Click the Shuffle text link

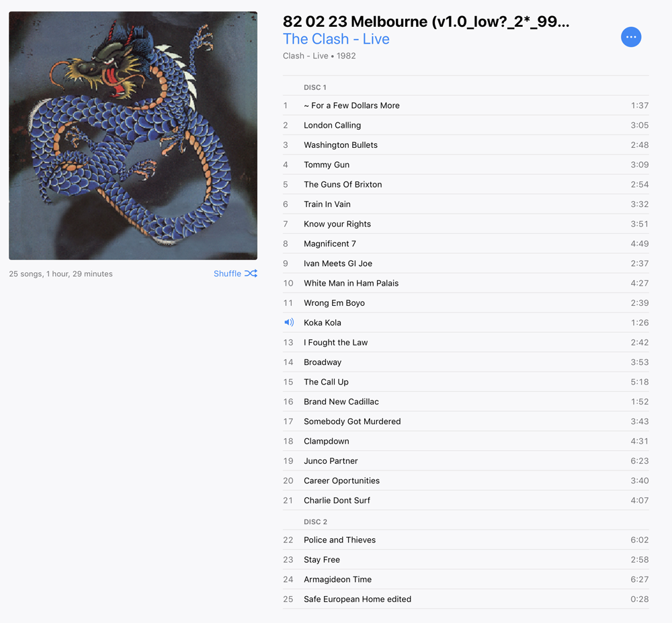pos(227,274)
